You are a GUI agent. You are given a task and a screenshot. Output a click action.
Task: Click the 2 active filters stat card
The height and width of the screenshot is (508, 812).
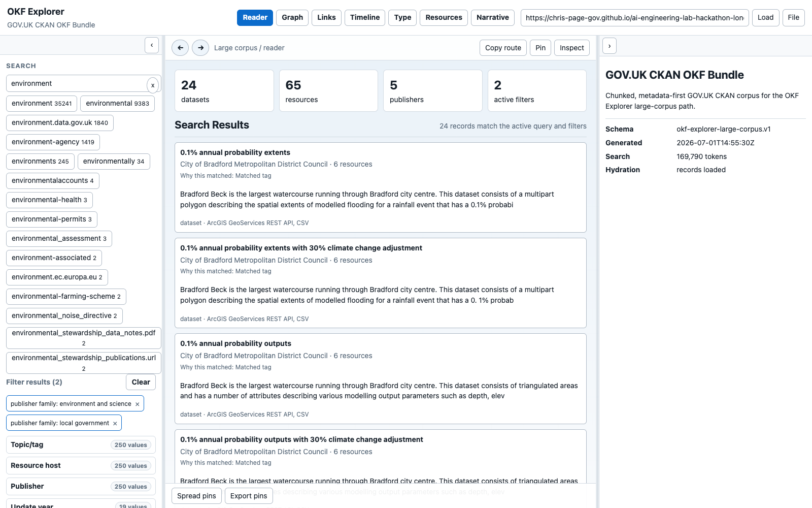[x=537, y=91]
